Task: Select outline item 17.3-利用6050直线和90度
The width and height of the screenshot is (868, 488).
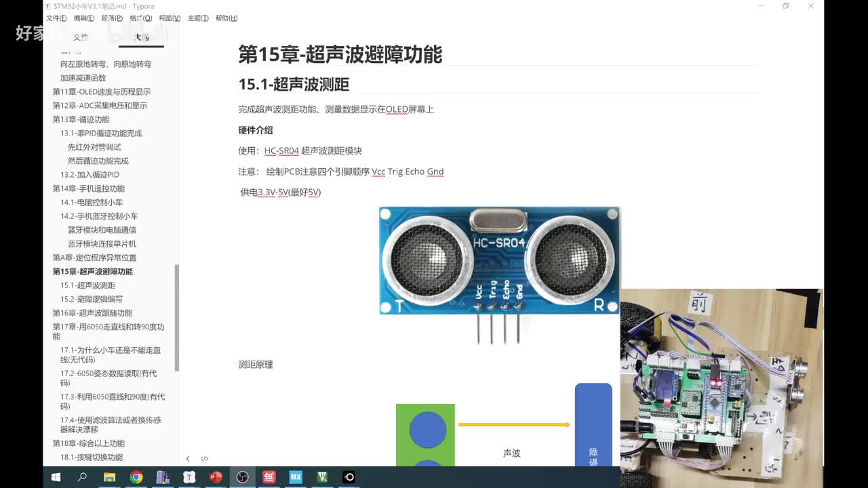Action: [113, 401]
